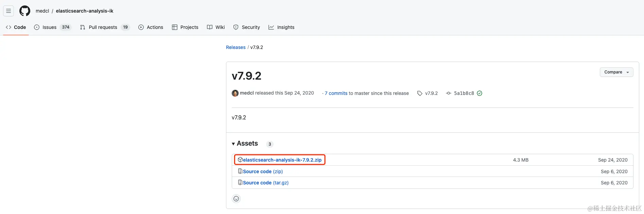
Task: Click the package icon beside the zip asset
Action: tap(240, 160)
